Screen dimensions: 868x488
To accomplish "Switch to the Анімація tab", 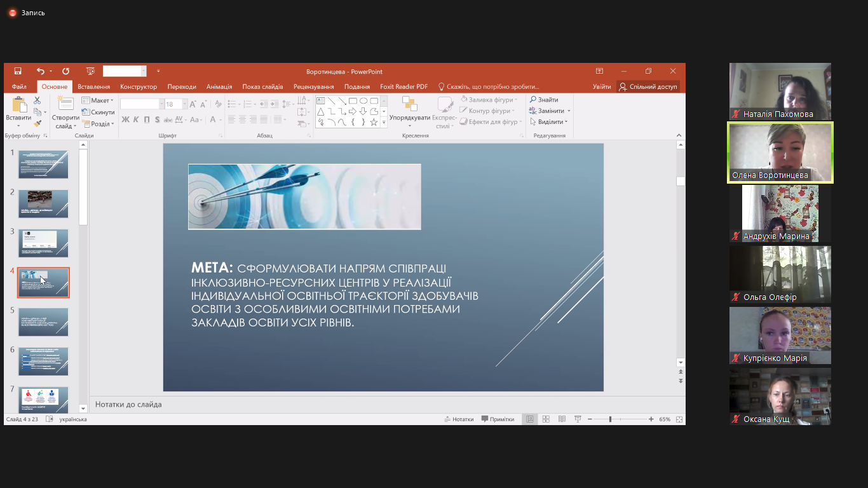I will click(219, 86).
